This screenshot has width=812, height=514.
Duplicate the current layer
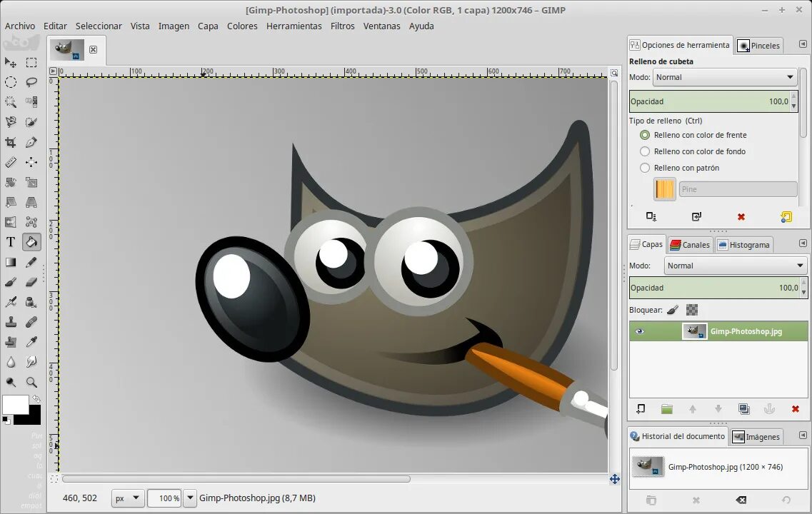[744, 409]
